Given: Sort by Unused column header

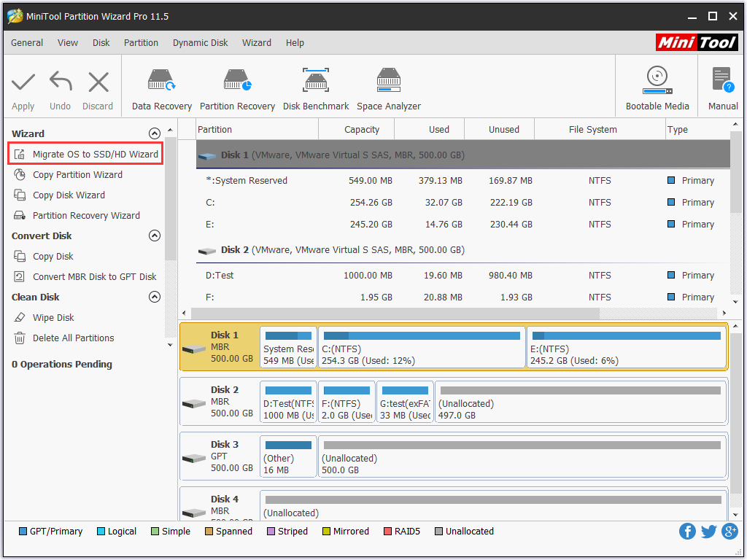Looking at the screenshot, I should [x=500, y=130].
